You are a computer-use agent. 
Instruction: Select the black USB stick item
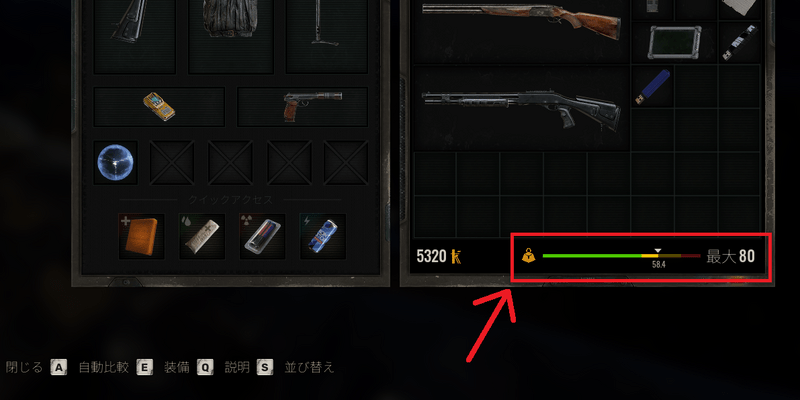tap(739, 42)
